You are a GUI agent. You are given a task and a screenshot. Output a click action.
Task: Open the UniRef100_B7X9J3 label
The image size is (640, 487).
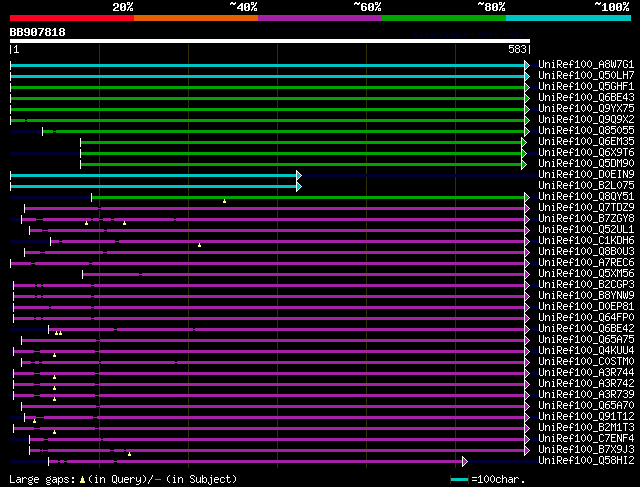[586, 450]
